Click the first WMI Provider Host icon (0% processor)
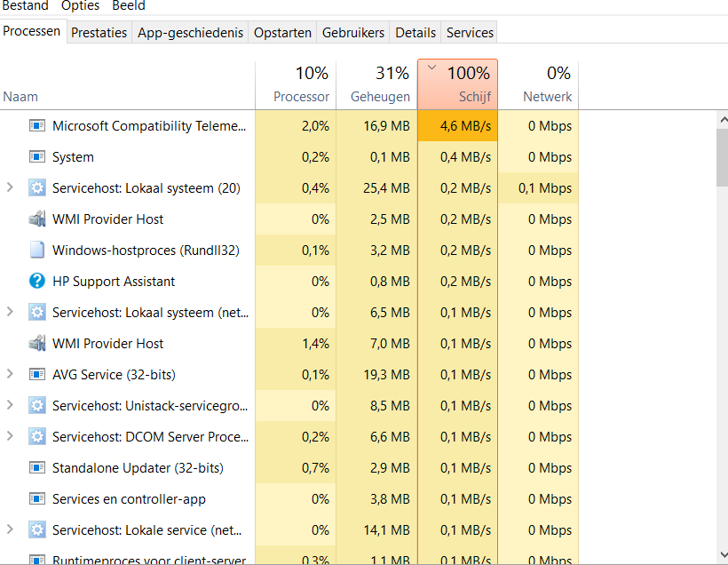Viewport: 728px width, 565px height. [x=37, y=219]
